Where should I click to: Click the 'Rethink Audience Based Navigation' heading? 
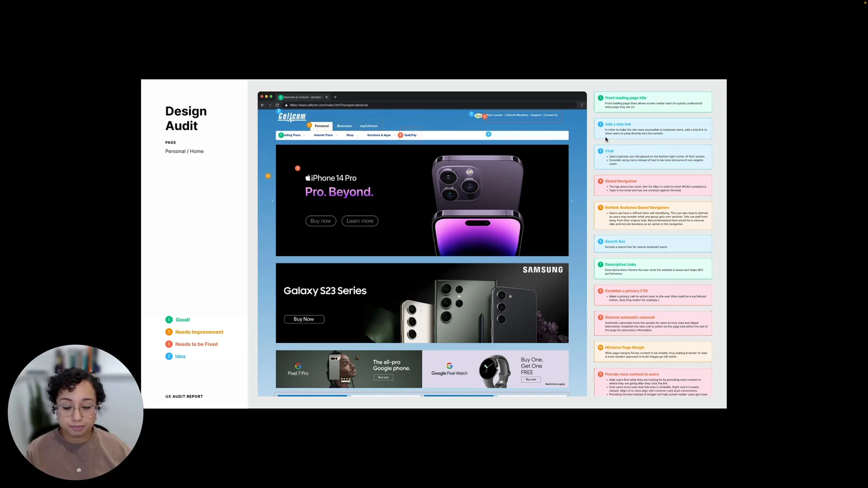pos(637,208)
